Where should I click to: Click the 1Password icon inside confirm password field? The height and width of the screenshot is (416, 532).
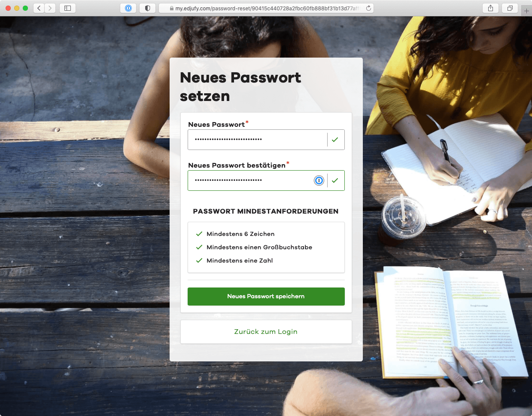319,180
